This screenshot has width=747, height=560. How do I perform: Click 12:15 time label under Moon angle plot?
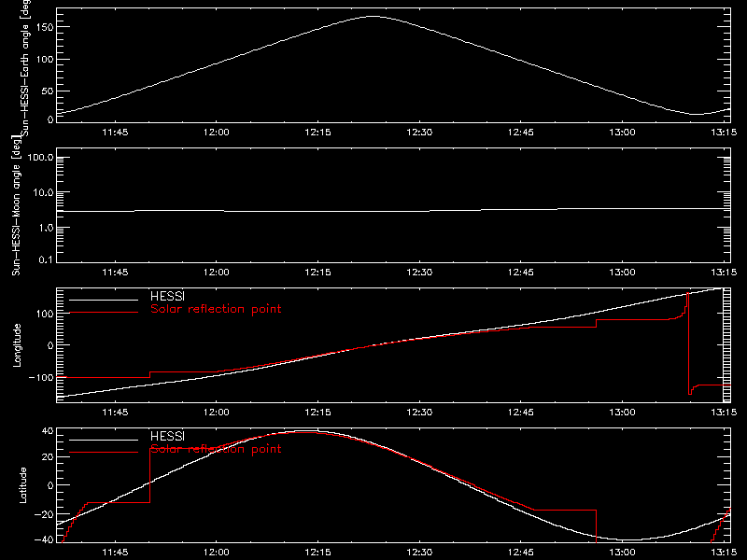tap(317, 273)
